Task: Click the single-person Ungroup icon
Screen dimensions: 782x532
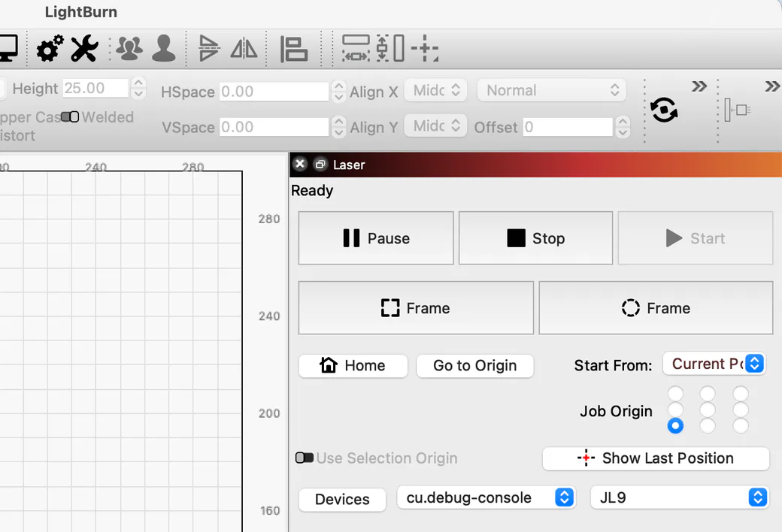Action: click(x=164, y=48)
